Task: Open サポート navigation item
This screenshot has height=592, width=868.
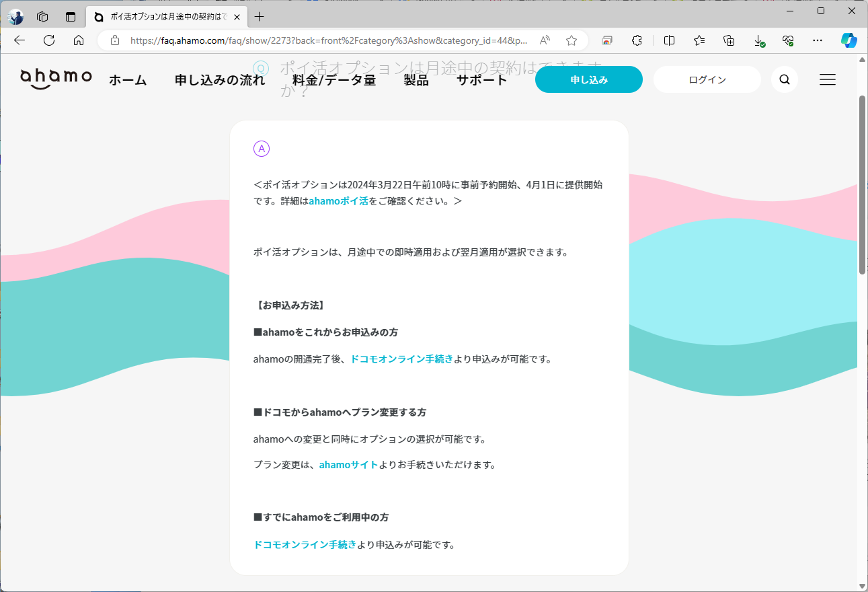Action: tap(482, 80)
